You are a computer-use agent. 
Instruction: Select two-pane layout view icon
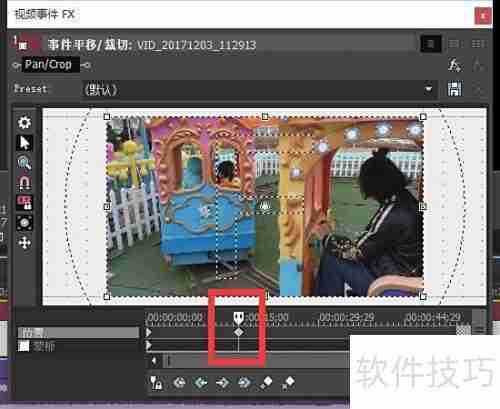tap(455, 44)
